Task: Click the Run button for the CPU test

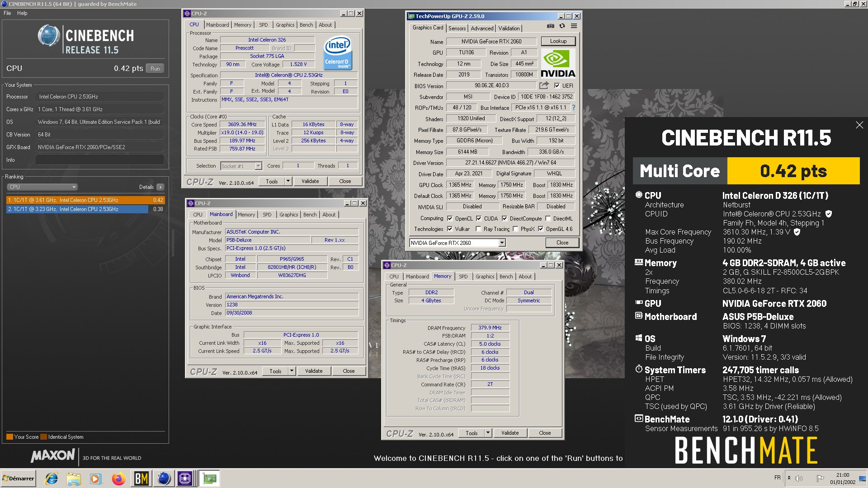Action: click(155, 69)
